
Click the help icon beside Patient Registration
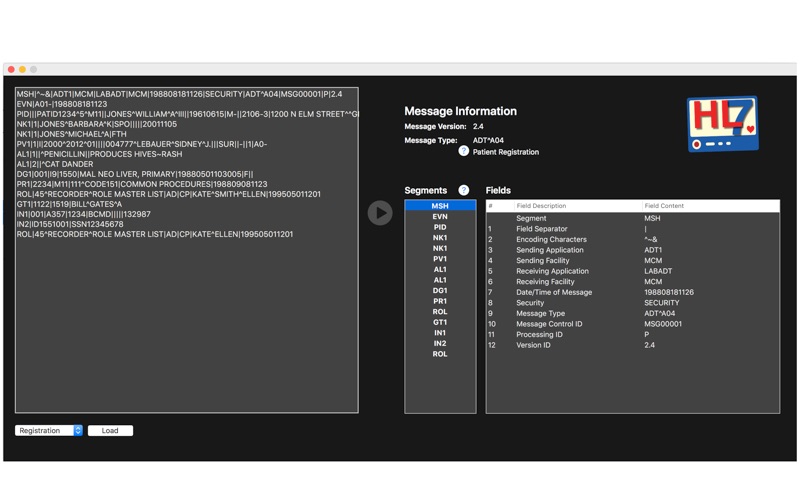463,152
